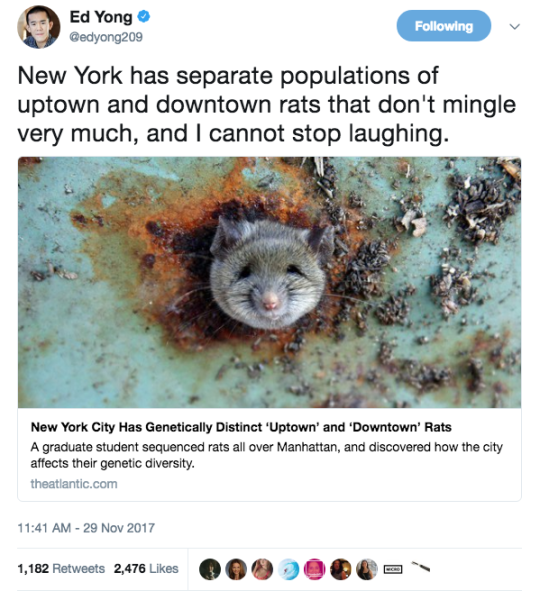Open the first liker's avatar
Screen dimensions: 540x591
tap(210, 569)
